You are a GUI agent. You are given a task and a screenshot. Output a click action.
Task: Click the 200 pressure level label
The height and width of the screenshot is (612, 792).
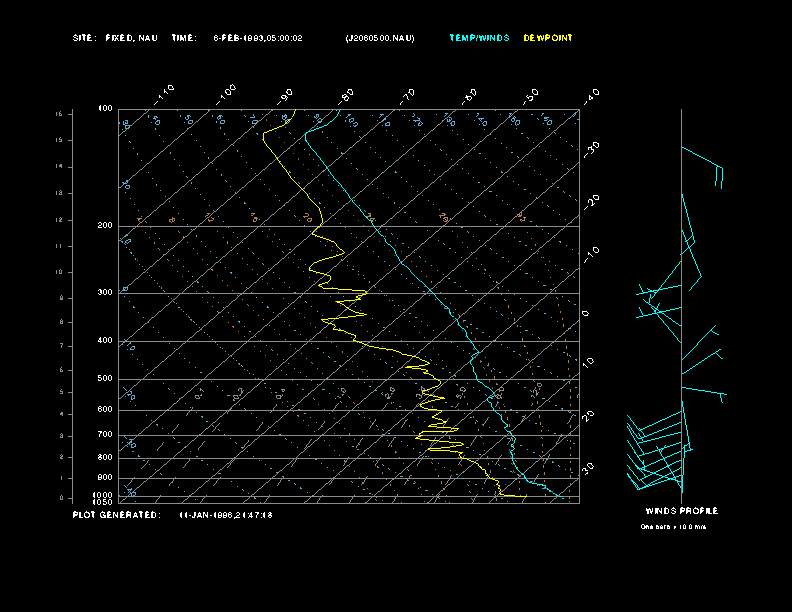pos(105,226)
